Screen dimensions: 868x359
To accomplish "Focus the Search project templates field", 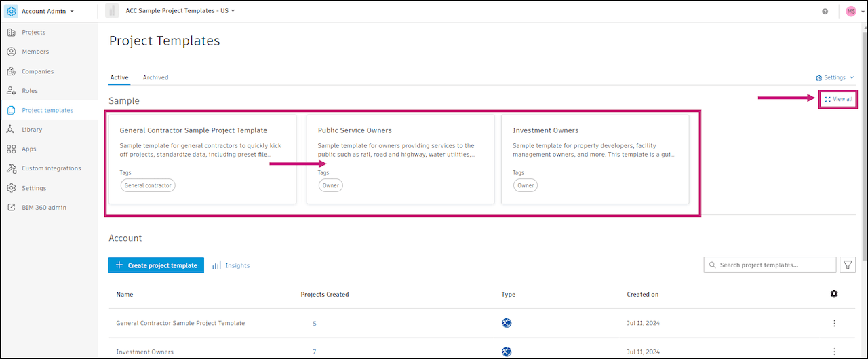I will pos(770,265).
